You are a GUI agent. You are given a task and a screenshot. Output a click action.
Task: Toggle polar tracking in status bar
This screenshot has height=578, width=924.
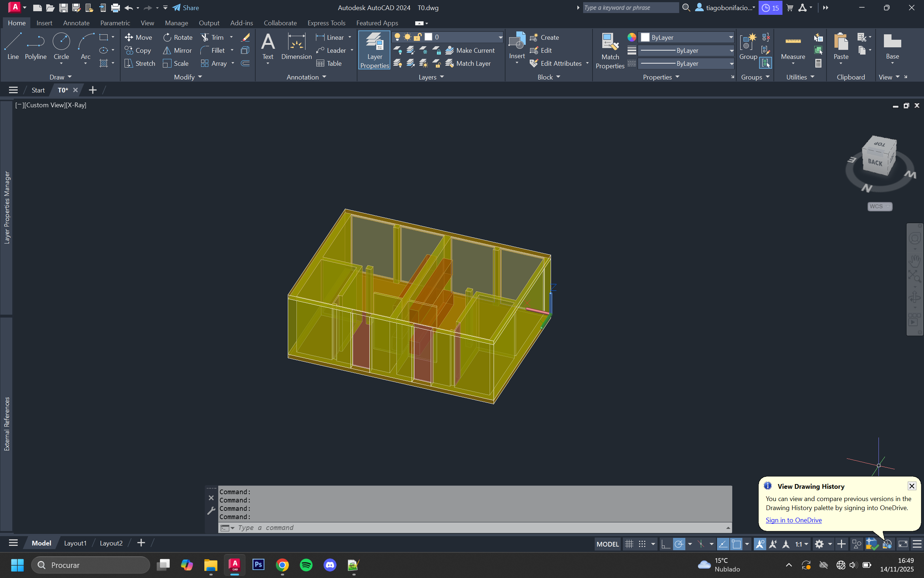pyautogui.click(x=679, y=544)
